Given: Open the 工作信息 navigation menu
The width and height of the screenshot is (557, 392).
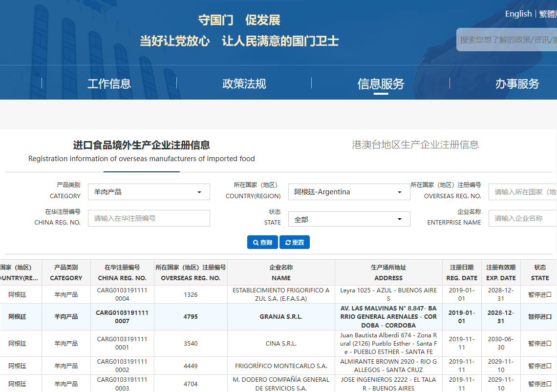Looking at the screenshot, I should [x=109, y=83].
